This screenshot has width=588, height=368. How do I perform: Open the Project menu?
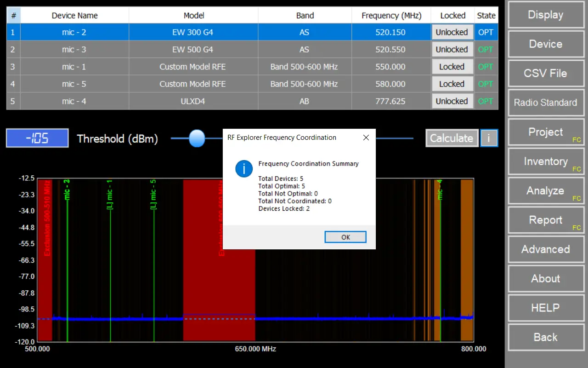point(545,132)
